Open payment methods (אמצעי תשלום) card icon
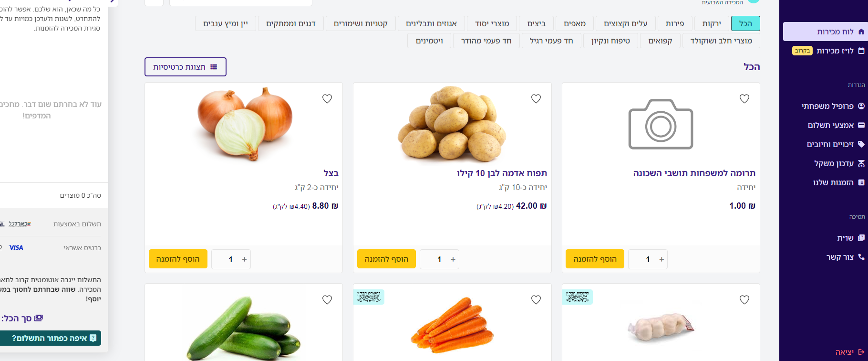 pos(861,125)
